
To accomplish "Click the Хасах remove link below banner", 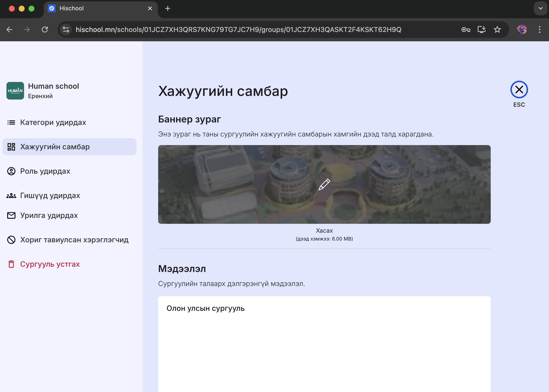I will click(x=324, y=231).
